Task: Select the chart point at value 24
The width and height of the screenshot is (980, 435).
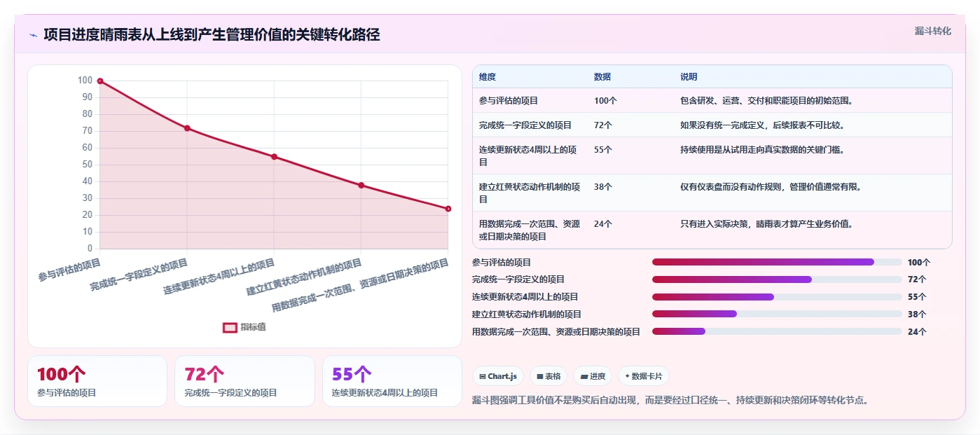Action: pyautogui.click(x=448, y=209)
